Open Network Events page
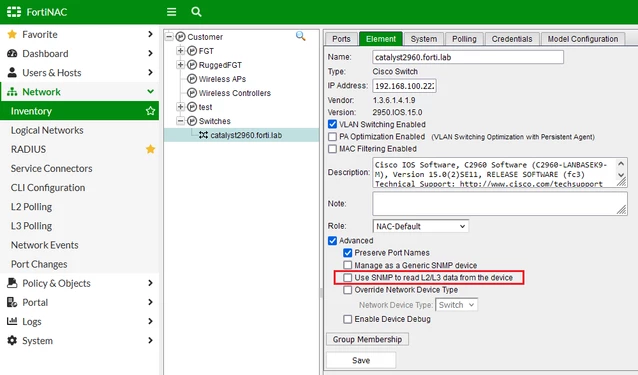The height and width of the screenshot is (375, 638). (45, 245)
